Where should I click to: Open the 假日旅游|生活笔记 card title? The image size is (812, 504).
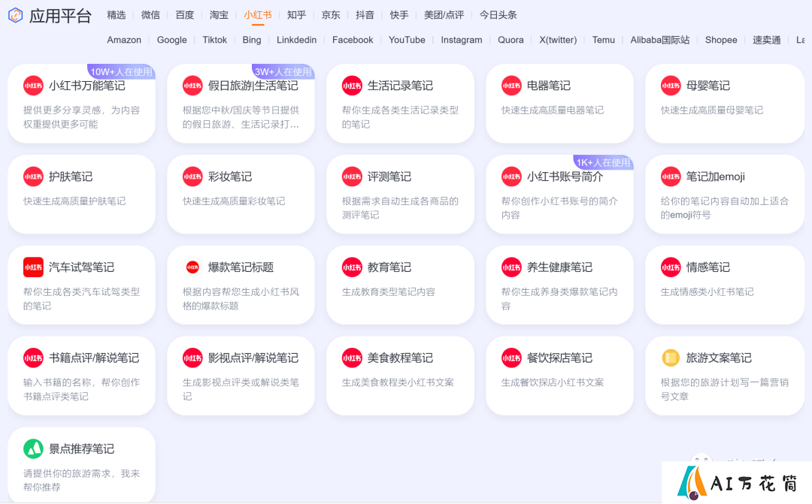253,86
